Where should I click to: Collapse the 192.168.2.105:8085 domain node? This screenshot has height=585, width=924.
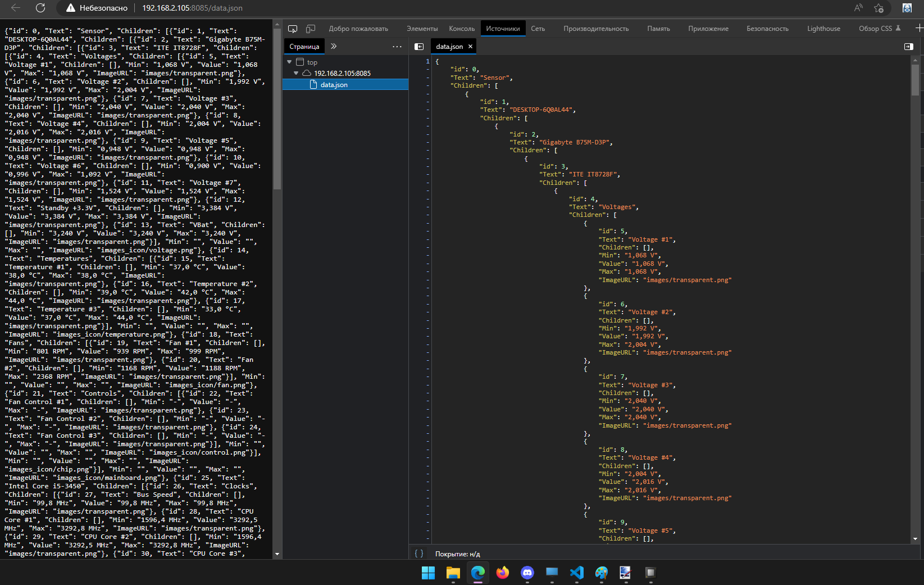coord(296,73)
